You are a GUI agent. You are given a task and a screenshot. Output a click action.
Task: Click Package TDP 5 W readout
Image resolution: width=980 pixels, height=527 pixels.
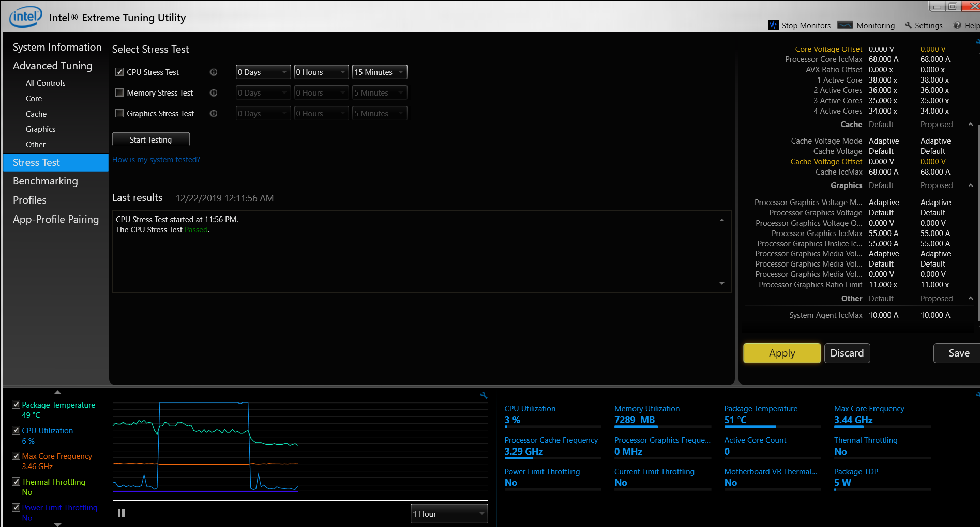[x=842, y=483]
